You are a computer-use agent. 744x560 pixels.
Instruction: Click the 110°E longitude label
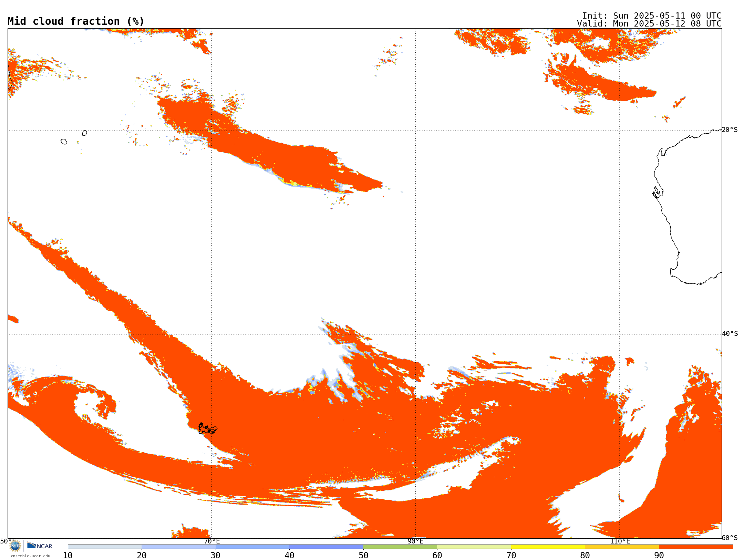pos(620,541)
